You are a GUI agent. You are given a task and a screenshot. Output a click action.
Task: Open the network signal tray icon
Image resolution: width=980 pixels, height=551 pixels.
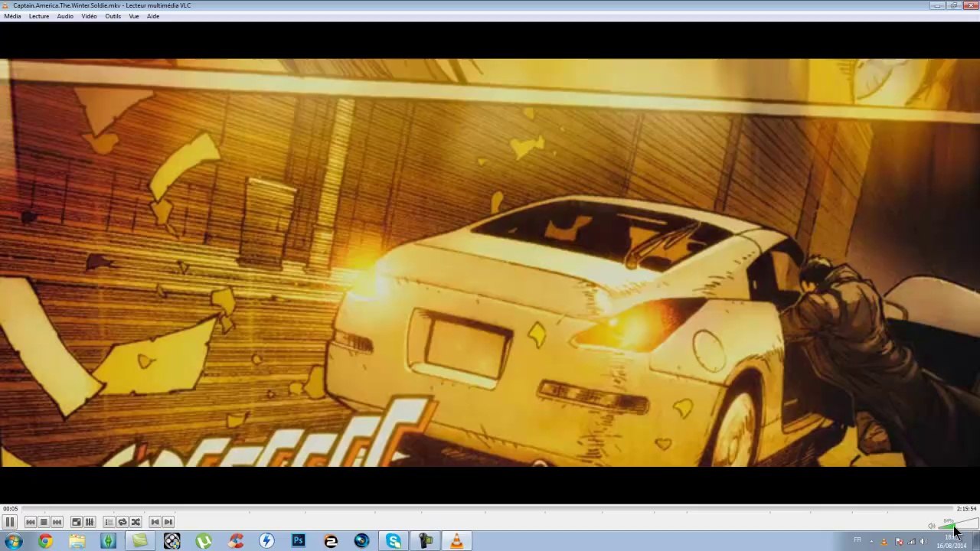[x=911, y=542]
